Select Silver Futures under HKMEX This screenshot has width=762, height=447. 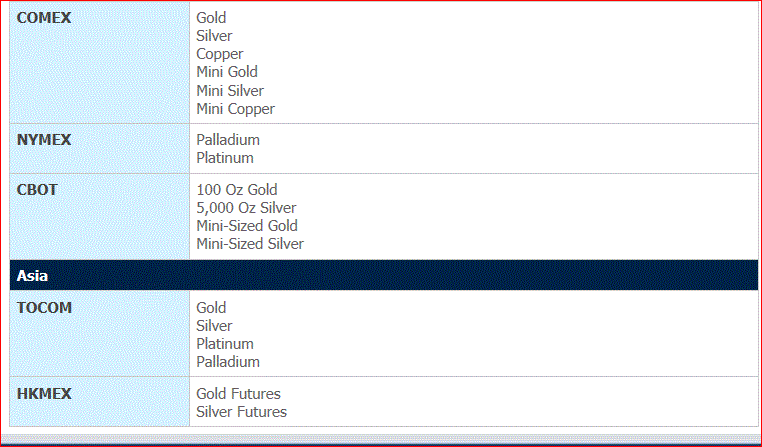click(242, 412)
